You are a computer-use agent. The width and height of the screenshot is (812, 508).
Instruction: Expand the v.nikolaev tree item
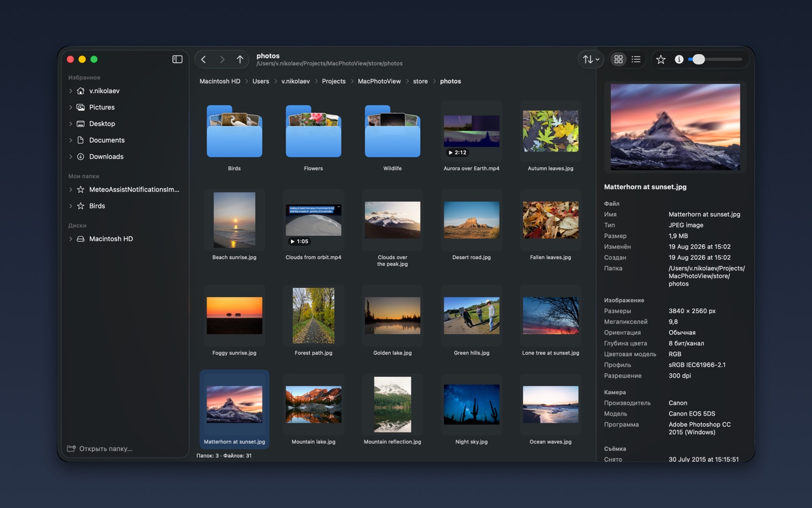tap(71, 91)
